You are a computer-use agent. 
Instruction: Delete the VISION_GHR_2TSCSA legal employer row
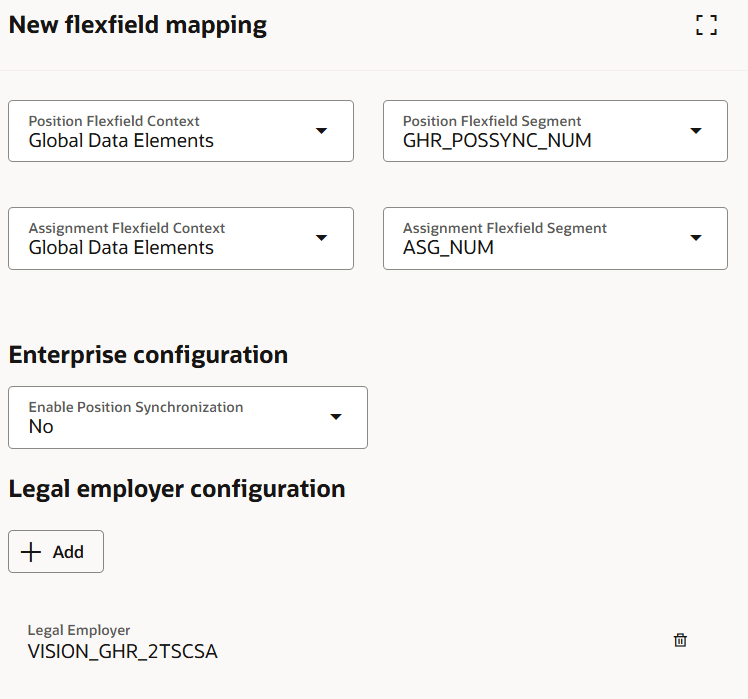680,640
